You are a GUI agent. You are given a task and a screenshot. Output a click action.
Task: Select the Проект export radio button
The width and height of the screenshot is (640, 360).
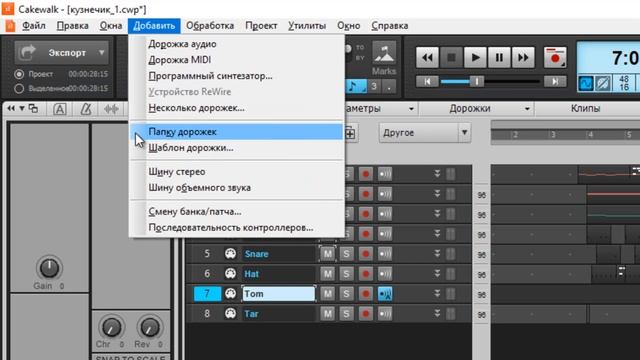tap(19, 74)
